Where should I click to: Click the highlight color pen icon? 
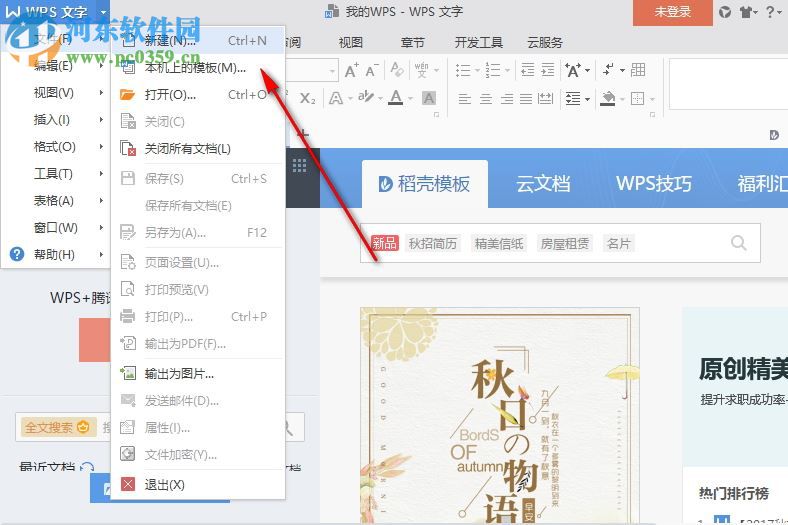click(365, 97)
